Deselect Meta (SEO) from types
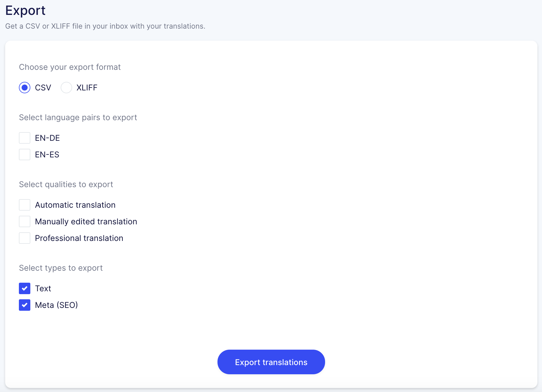Screen dimensions: 542x392 pyautogui.click(x=25, y=305)
